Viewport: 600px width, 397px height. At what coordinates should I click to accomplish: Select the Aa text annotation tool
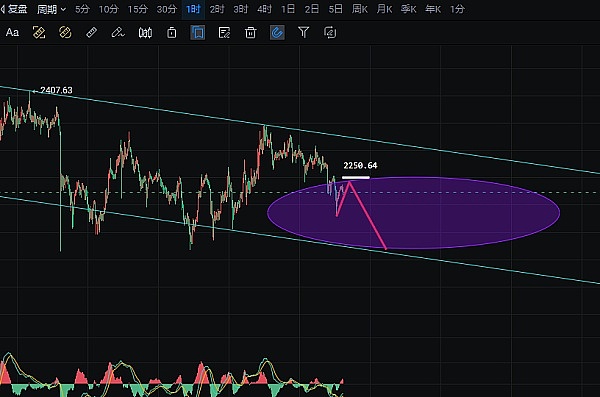(12, 33)
